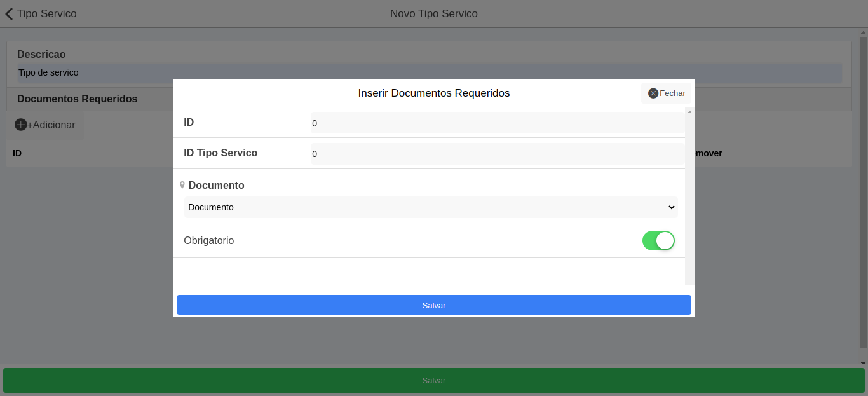The image size is (868, 396).
Task: Disable the Obrigatorio toggle switch
Action: pos(658,241)
